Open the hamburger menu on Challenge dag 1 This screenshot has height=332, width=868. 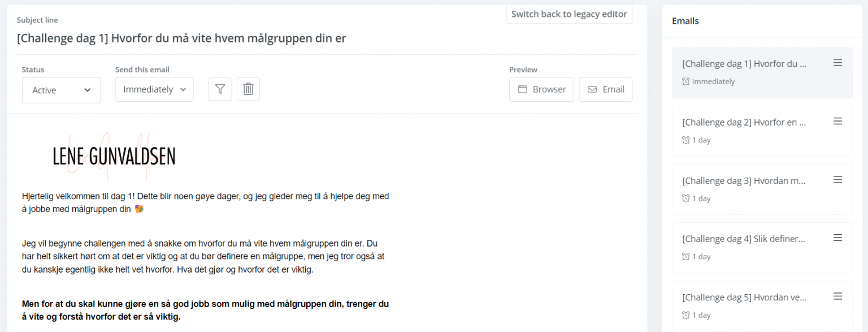837,62
